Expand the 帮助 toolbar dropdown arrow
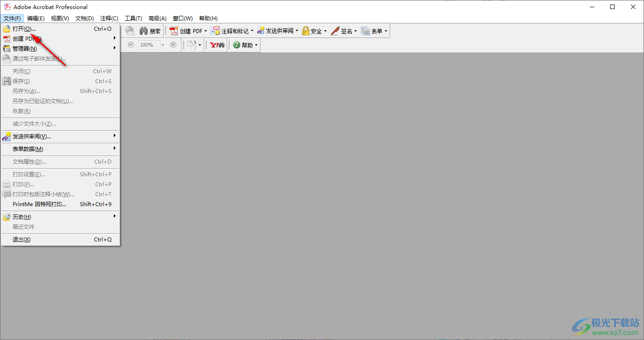This screenshot has width=644, height=340. click(x=257, y=45)
